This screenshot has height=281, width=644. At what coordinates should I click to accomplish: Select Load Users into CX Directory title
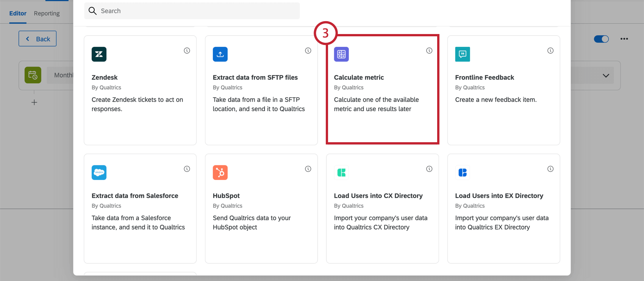[378, 196]
